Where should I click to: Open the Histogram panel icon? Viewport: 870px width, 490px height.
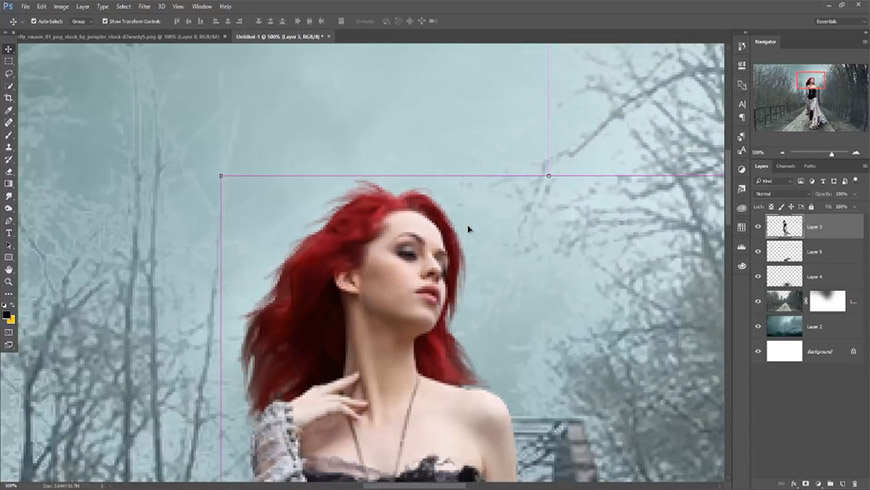[x=742, y=246]
